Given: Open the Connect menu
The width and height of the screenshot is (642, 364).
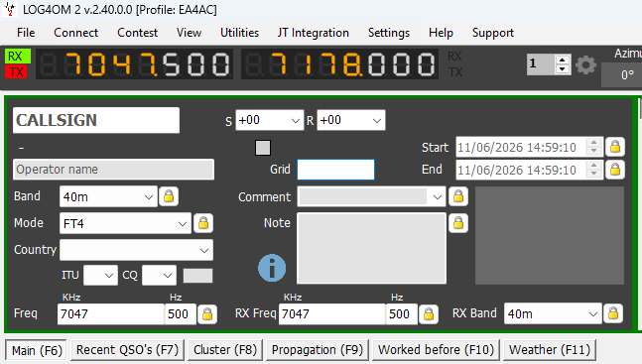Looking at the screenshot, I should (x=75, y=33).
